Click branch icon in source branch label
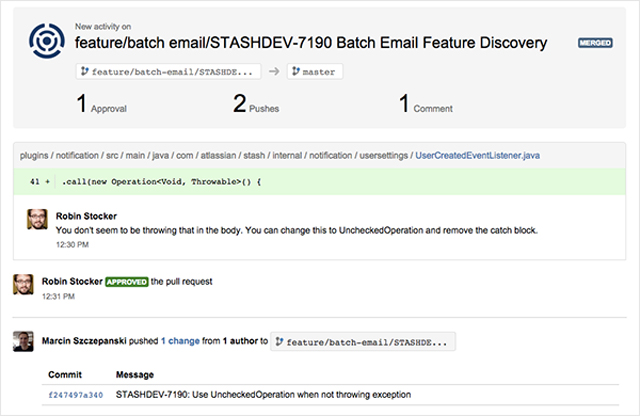The image size is (640, 416). pos(84,71)
